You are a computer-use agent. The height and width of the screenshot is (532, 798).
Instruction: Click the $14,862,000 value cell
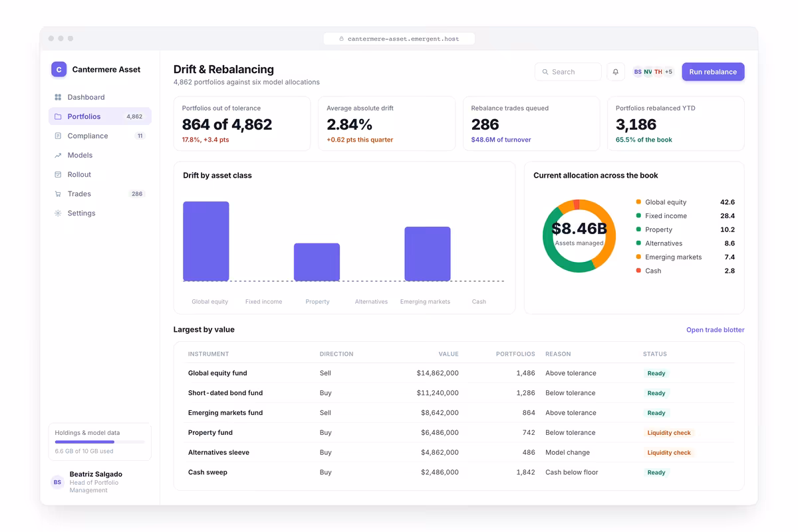438,373
